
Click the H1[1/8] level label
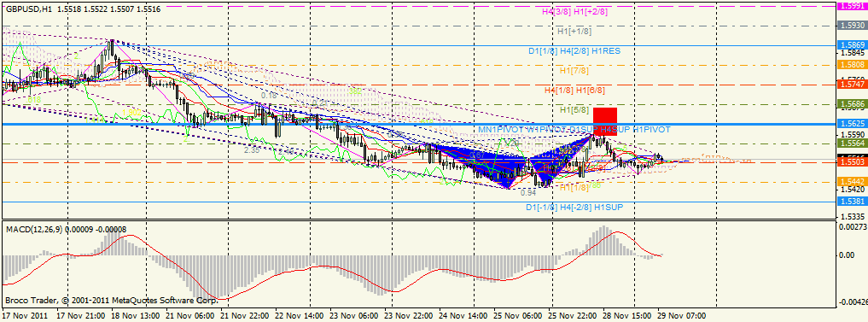pos(574,188)
